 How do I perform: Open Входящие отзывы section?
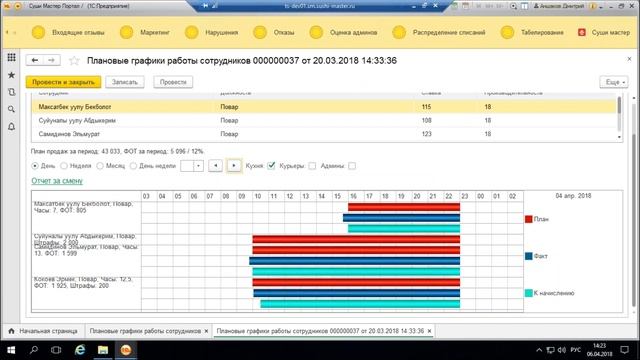click(68, 32)
